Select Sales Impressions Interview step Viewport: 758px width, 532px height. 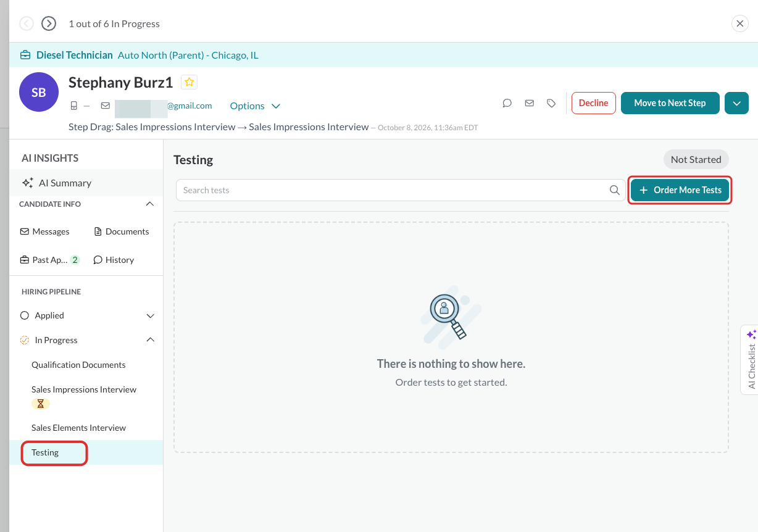coord(84,389)
